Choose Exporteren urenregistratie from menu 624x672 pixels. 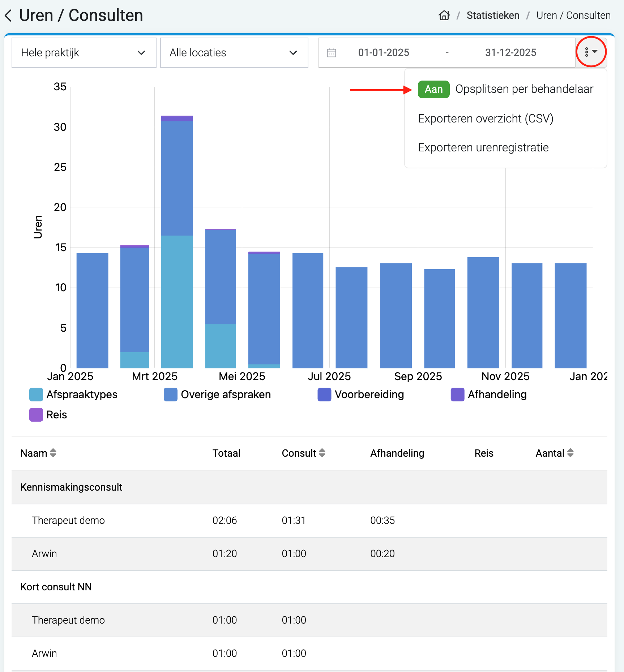(x=483, y=147)
